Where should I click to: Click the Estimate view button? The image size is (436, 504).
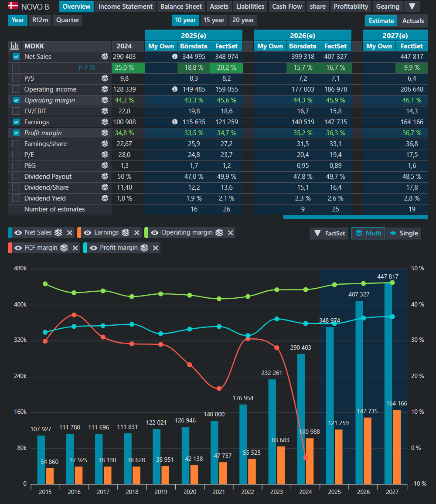381,21
